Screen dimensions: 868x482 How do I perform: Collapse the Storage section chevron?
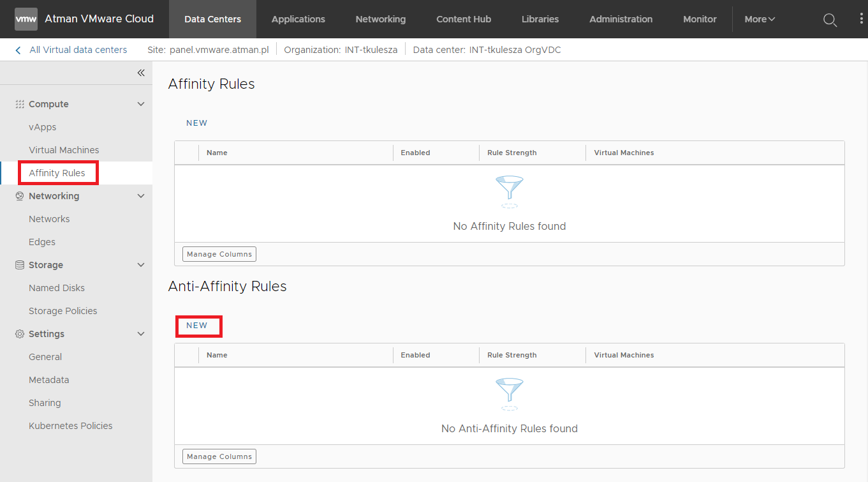[x=141, y=265]
